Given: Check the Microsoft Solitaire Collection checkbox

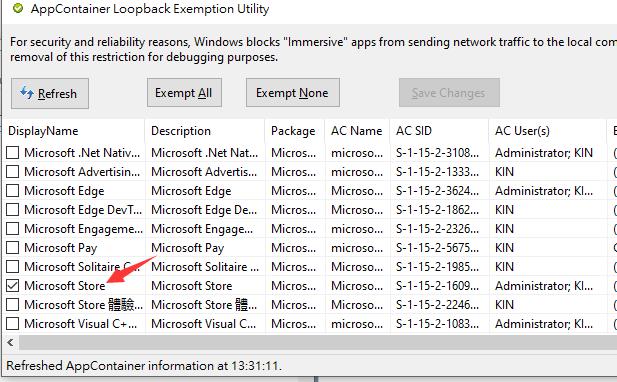Looking at the screenshot, I should pyautogui.click(x=13, y=267).
